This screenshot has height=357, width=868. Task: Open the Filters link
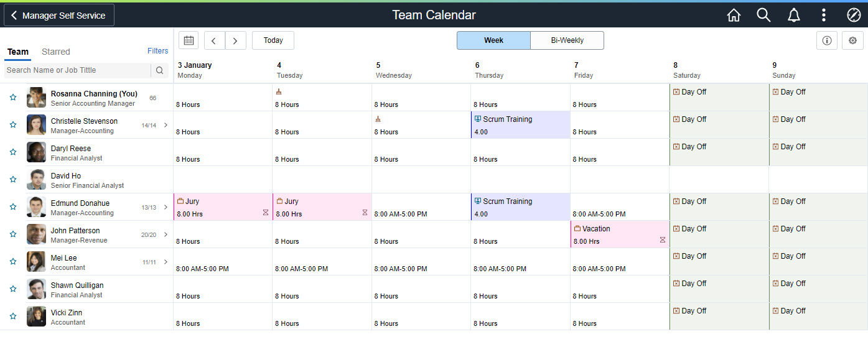pyautogui.click(x=157, y=51)
